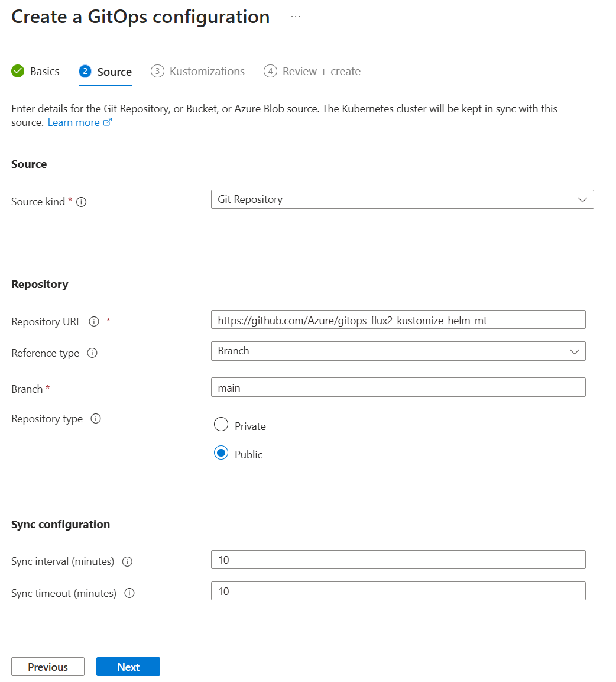Click the ellipsis beside the page title
Viewport: 616px width, 682px height.
click(x=295, y=16)
